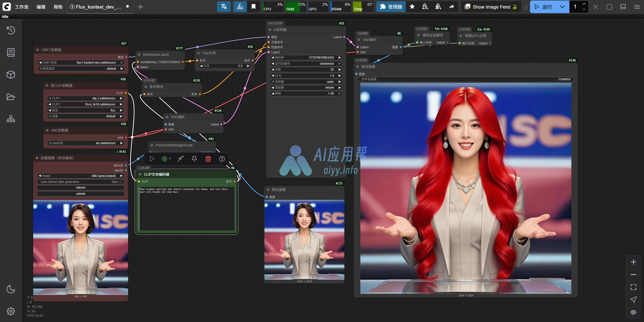Open the queue history sidebar icon

coord(11,30)
